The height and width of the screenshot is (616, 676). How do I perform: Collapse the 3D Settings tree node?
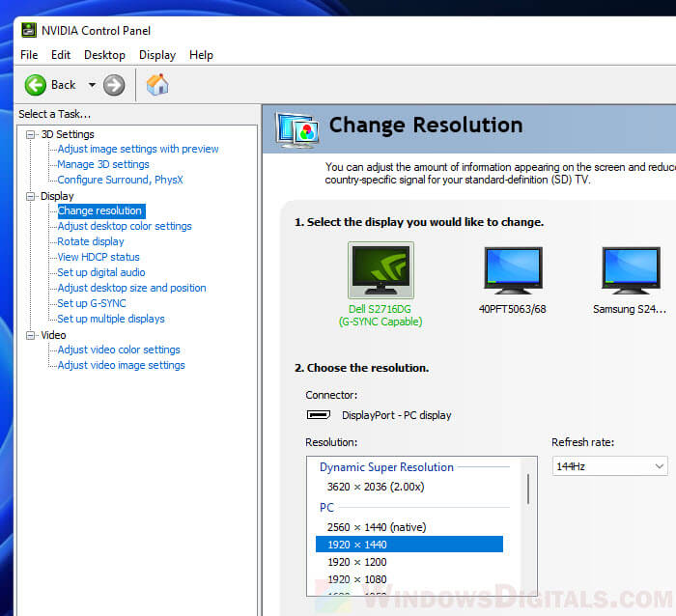tap(30, 134)
